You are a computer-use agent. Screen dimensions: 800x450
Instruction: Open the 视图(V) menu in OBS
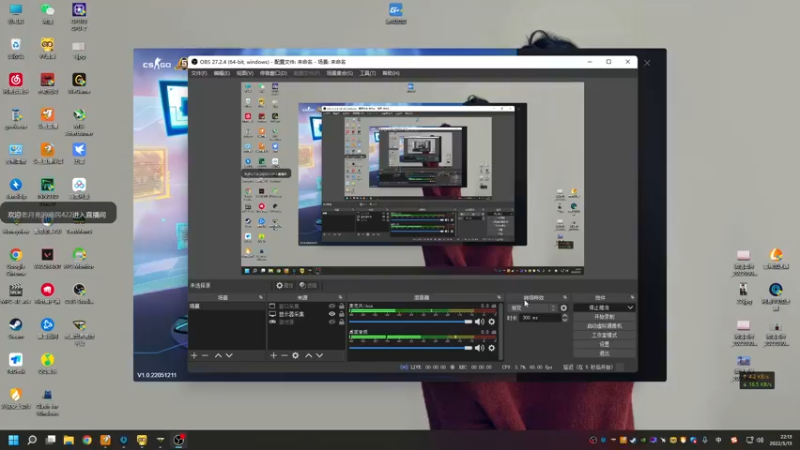tap(245, 73)
